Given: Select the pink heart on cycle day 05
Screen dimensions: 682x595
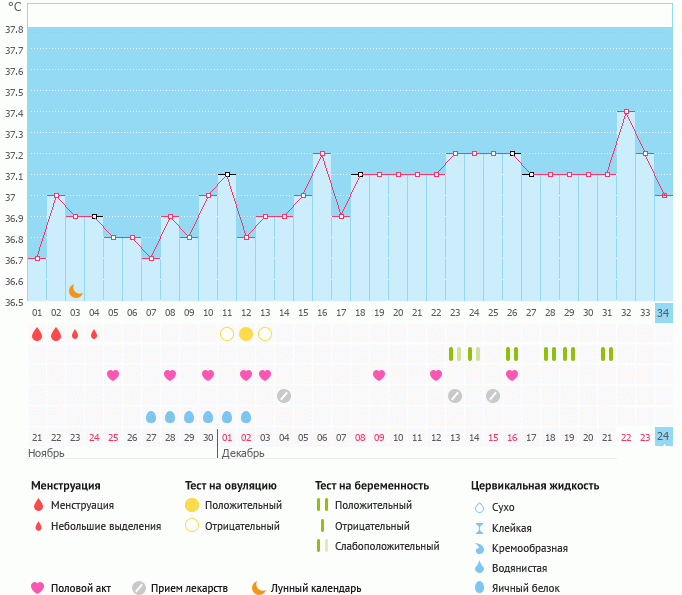Looking at the screenshot, I should pyautogui.click(x=113, y=375).
